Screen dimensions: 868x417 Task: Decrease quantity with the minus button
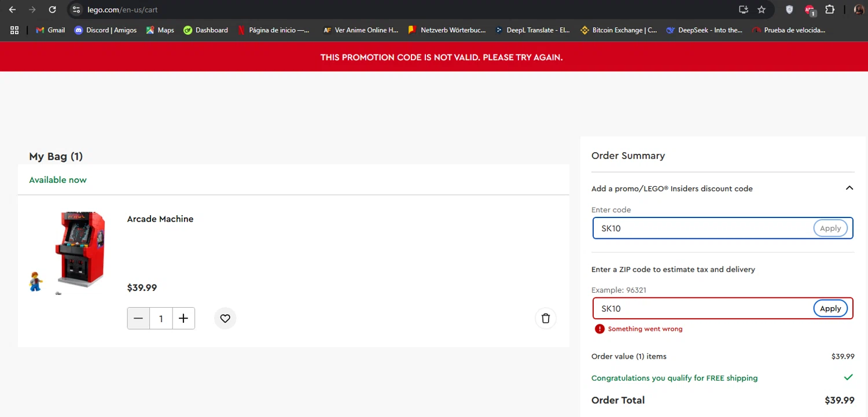(x=138, y=318)
